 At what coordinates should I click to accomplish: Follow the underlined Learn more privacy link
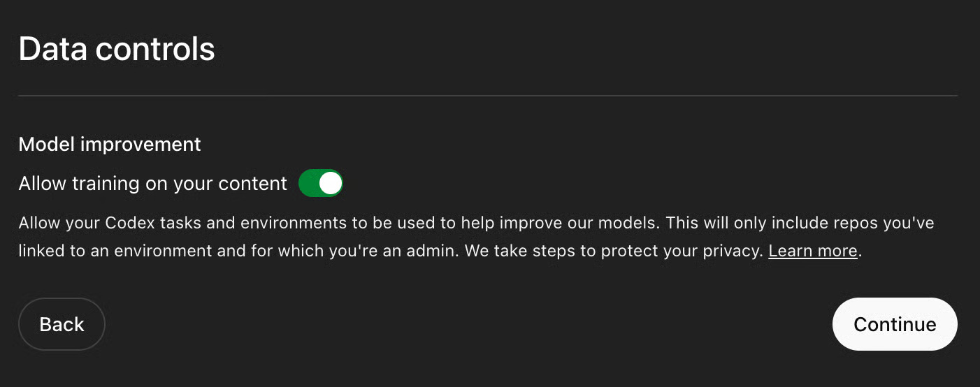click(x=812, y=251)
